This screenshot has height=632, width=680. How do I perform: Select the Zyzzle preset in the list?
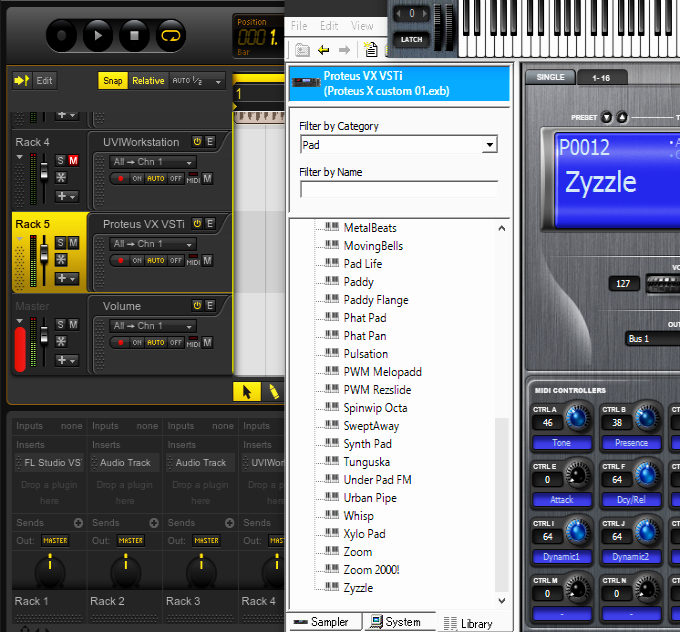click(x=358, y=588)
